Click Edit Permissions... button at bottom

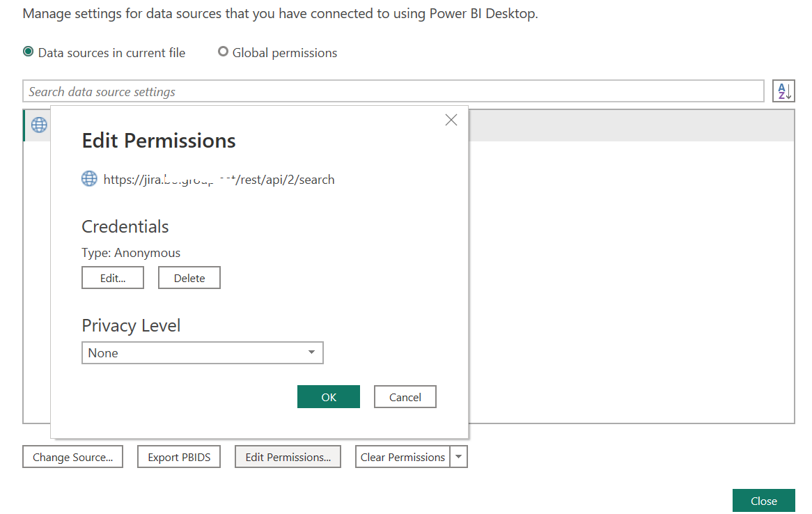[288, 457]
